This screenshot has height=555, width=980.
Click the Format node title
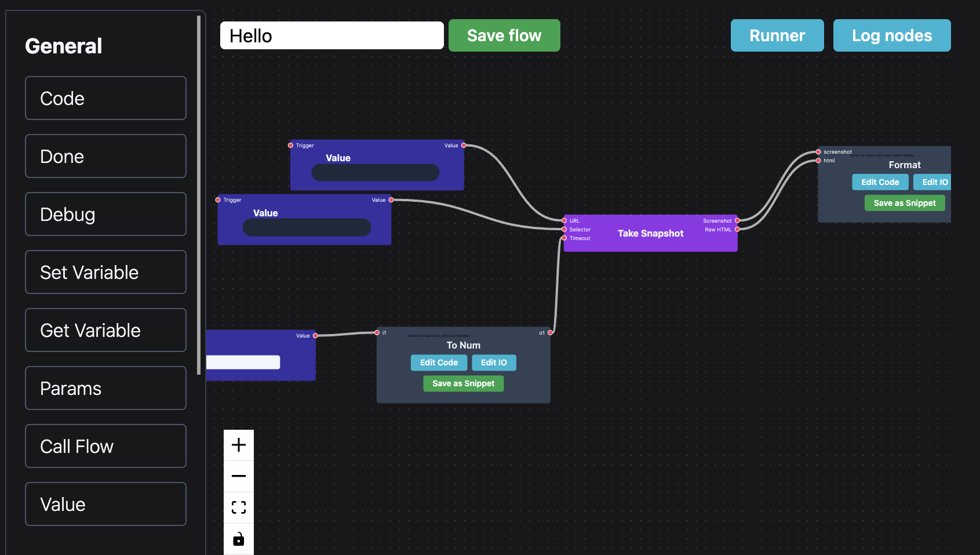click(x=905, y=165)
